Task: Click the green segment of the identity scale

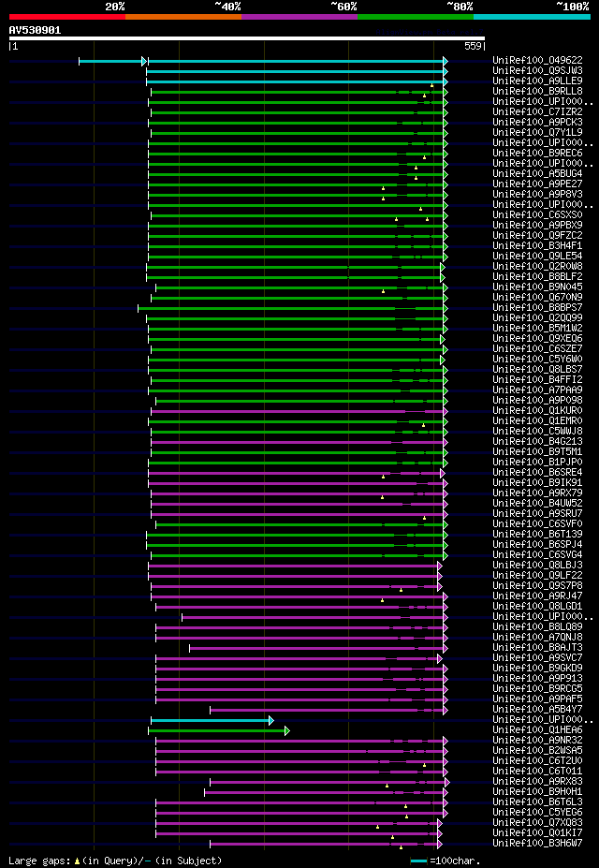Action: pos(416,17)
